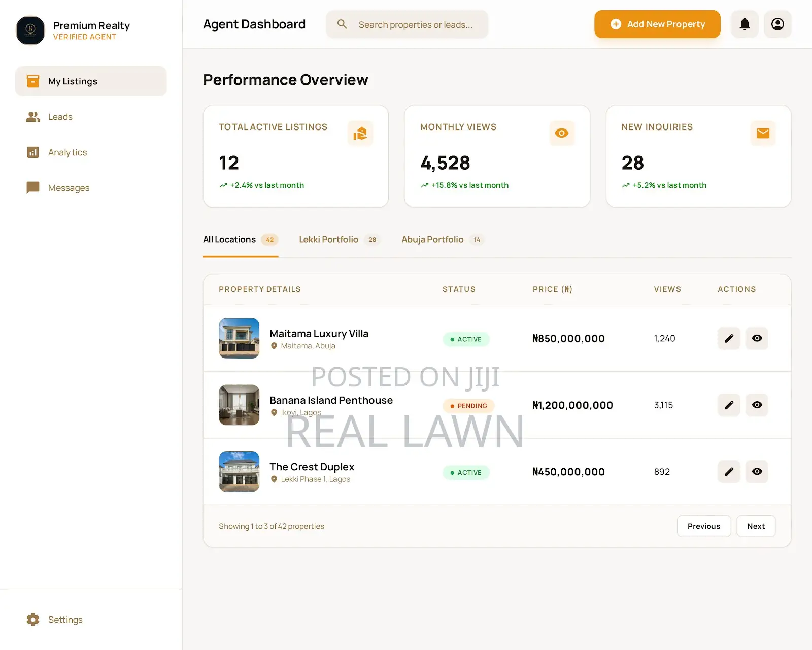Viewport: 812px width, 650px height.
Task: Open The Crest Duplex listing title
Action: click(312, 467)
